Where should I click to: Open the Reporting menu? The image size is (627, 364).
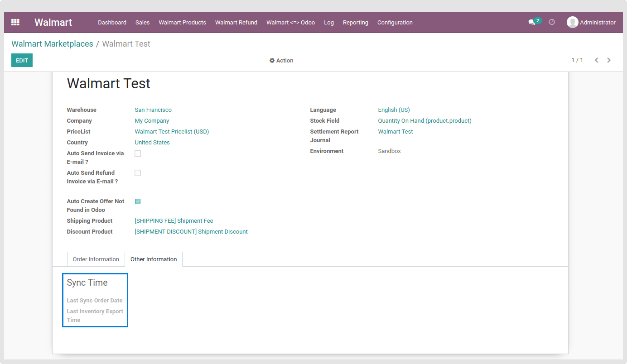[356, 22]
